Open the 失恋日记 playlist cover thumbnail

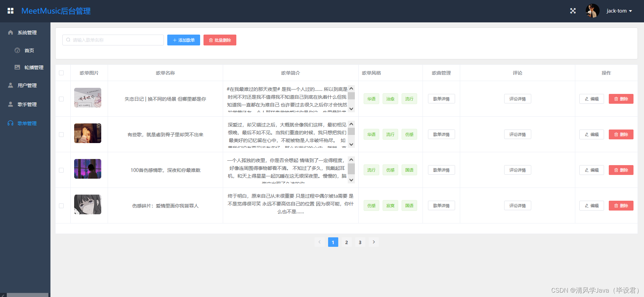coord(88,98)
